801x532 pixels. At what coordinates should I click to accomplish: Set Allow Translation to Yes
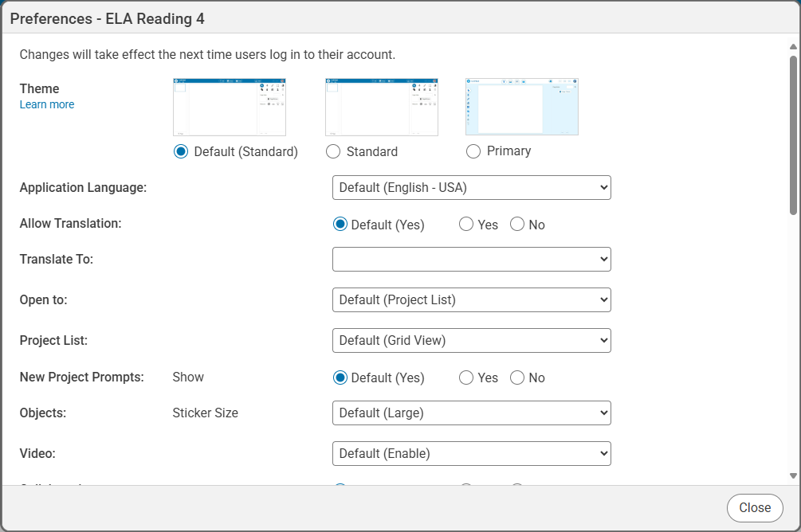[x=466, y=225]
